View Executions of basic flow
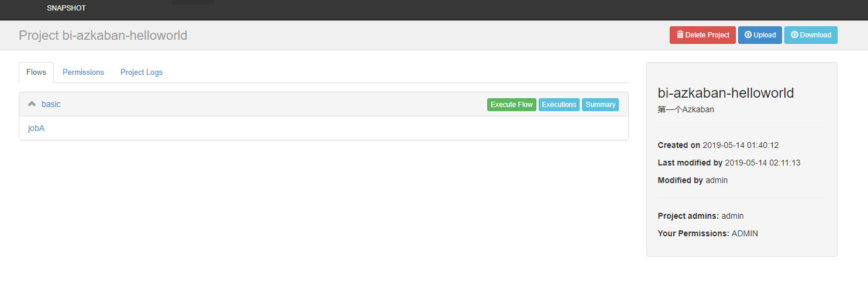The width and height of the screenshot is (868, 300). [559, 105]
